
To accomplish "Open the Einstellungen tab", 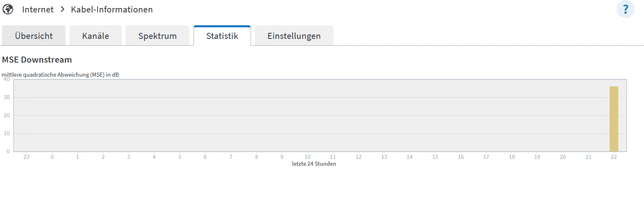I will (294, 36).
